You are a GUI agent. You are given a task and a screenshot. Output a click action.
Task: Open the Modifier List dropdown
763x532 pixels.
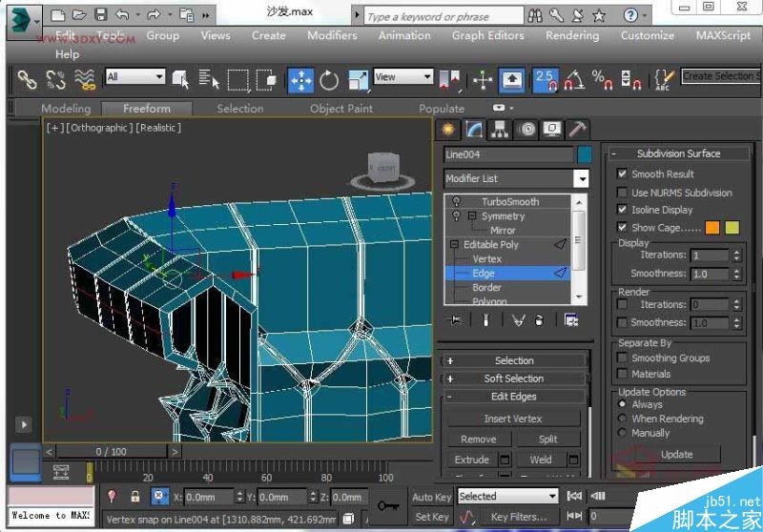click(582, 178)
